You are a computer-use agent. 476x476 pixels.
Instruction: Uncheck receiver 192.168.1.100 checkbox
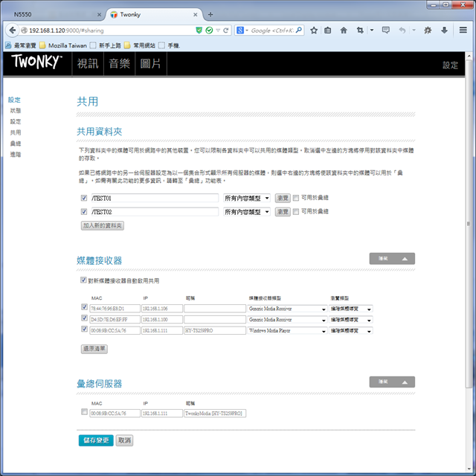click(x=84, y=318)
